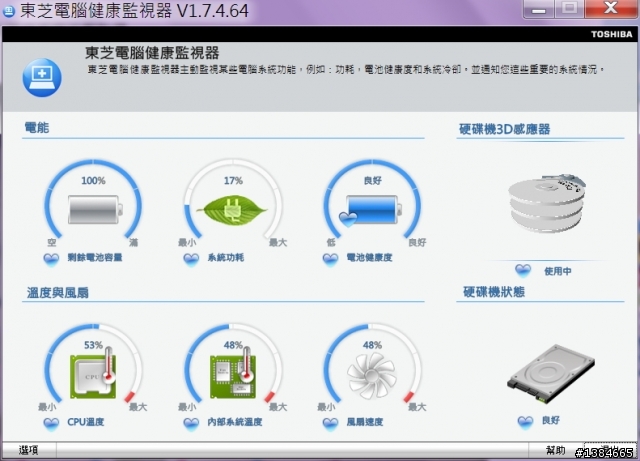The image size is (640, 461).
Task: Click the 53% CPU temperature gauge arc
Action: tap(93, 363)
